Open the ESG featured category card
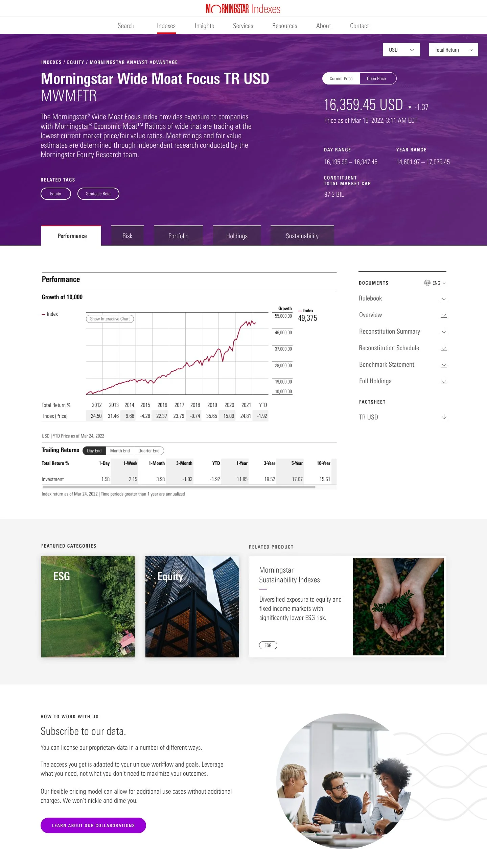 [88, 606]
